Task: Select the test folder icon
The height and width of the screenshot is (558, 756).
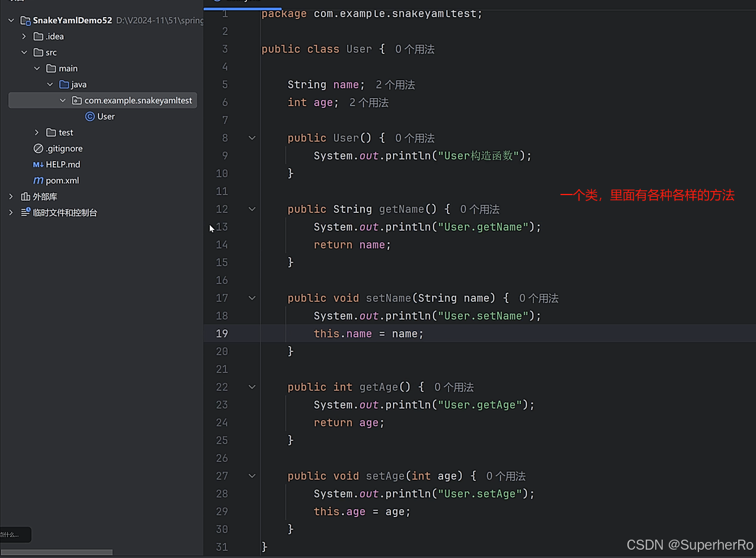Action: coord(52,132)
